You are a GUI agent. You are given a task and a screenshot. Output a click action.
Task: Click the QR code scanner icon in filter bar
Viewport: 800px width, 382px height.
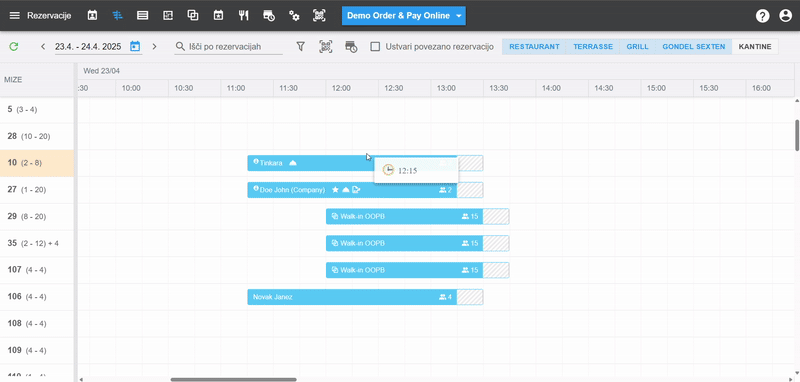coord(326,46)
